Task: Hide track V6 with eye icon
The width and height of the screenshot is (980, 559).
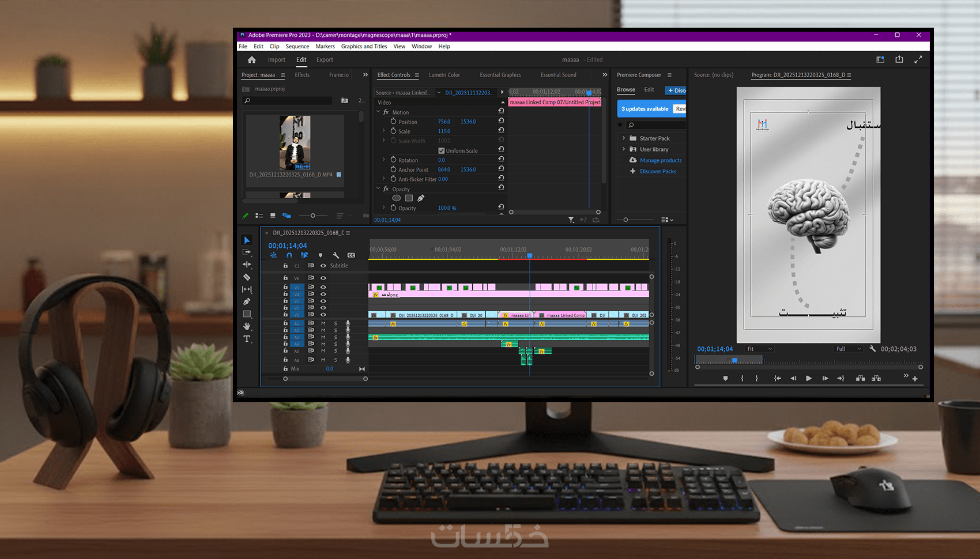Action: (x=323, y=278)
